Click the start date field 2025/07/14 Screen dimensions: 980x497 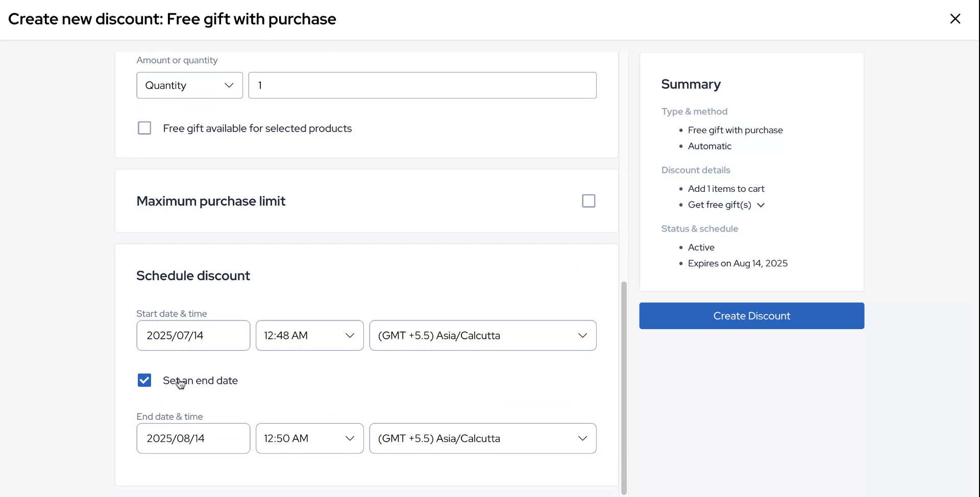193,335
